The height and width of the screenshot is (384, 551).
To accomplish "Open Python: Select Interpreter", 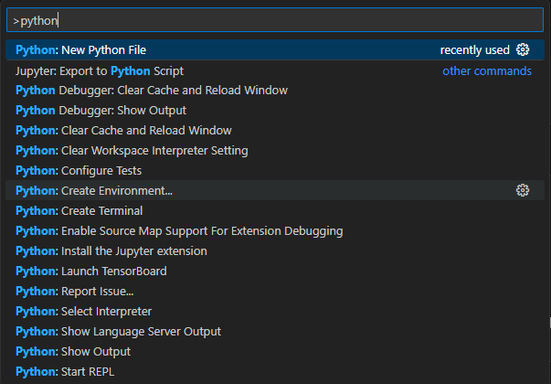I will [275, 311].
